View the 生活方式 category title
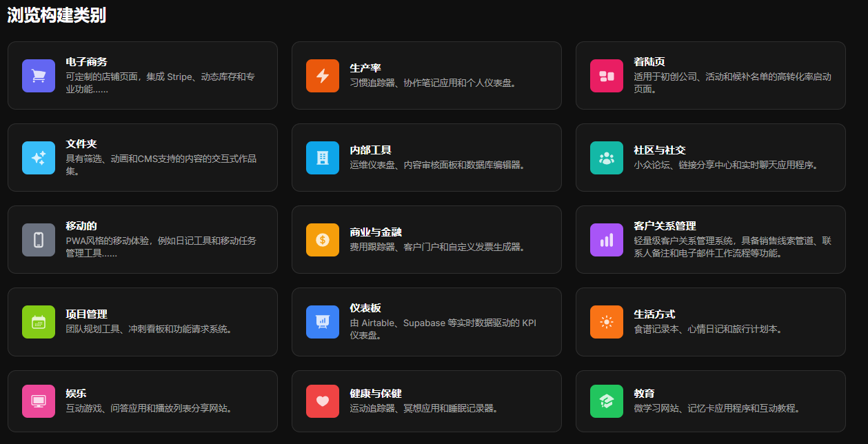This screenshot has height=444, width=868. click(654, 314)
